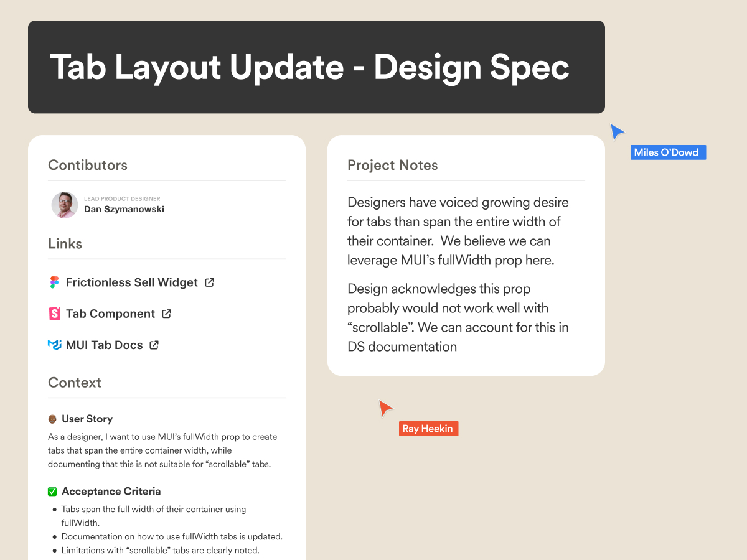Click external link icon after MUI Tab Docs

click(x=154, y=345)
